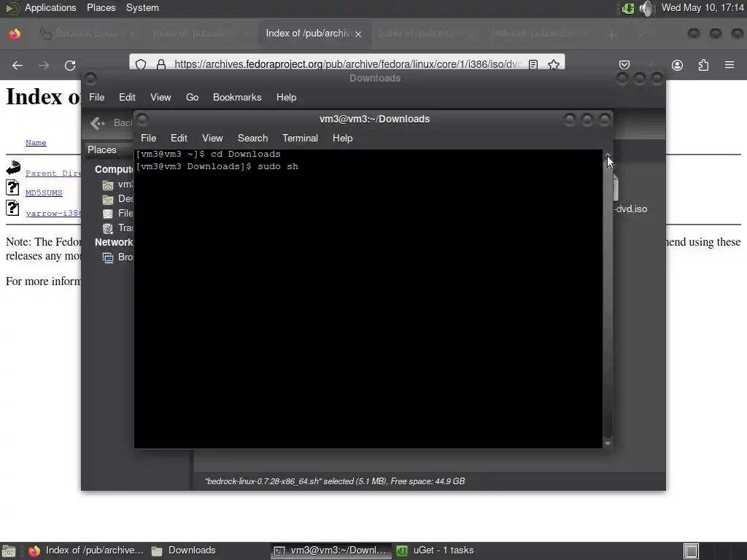The image size is (747, 560).
Task: Click the volume speaker icon
Action: coord(646,8)
